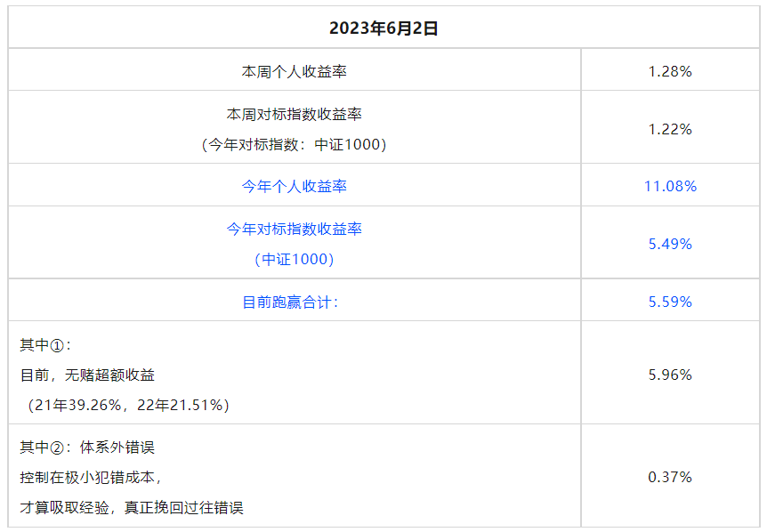Click the text 其中①：
The width and height of the screenshot is (767, 532).
[45, 344]
